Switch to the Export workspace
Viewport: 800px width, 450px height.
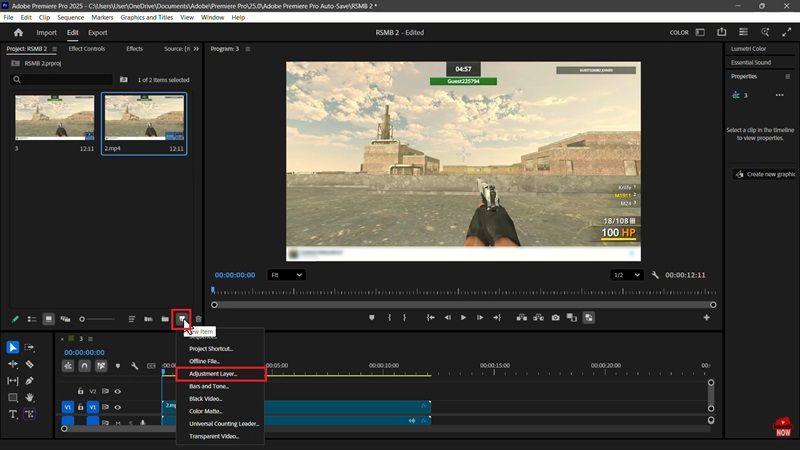point(97,32)
